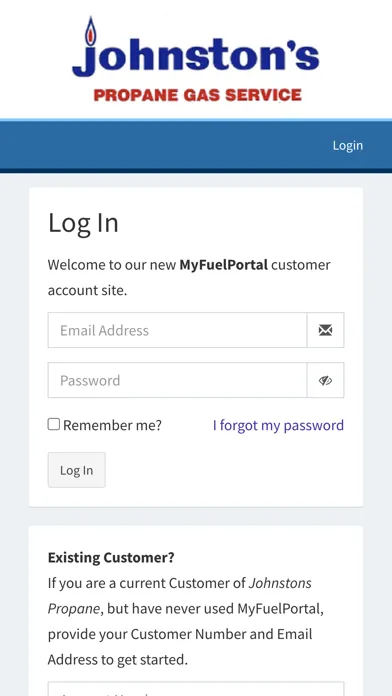Enable the Remember me checkbox
Viewport: 392px width, 696px height.
(x=54, y=424)
